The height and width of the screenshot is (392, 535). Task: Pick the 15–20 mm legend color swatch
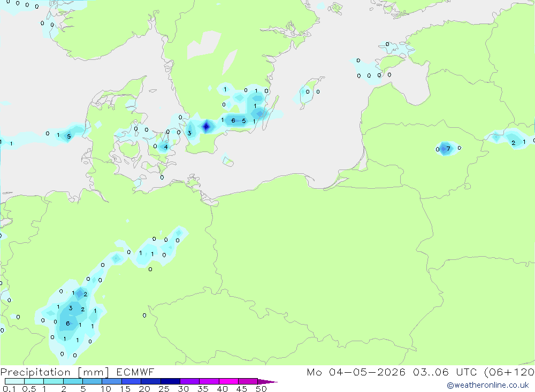pos(132,381)
